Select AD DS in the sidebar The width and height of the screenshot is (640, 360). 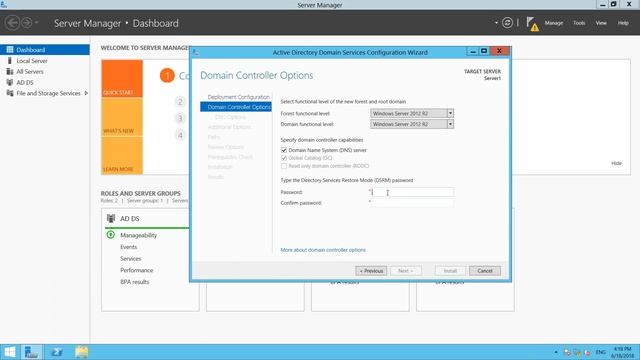click(45, 82)
